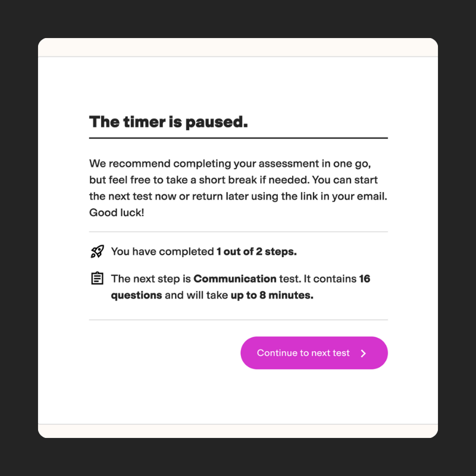Screen dimensions: 476x476
Task: Click the chevron arrow inside Continue button
Action: click(364, 353)
